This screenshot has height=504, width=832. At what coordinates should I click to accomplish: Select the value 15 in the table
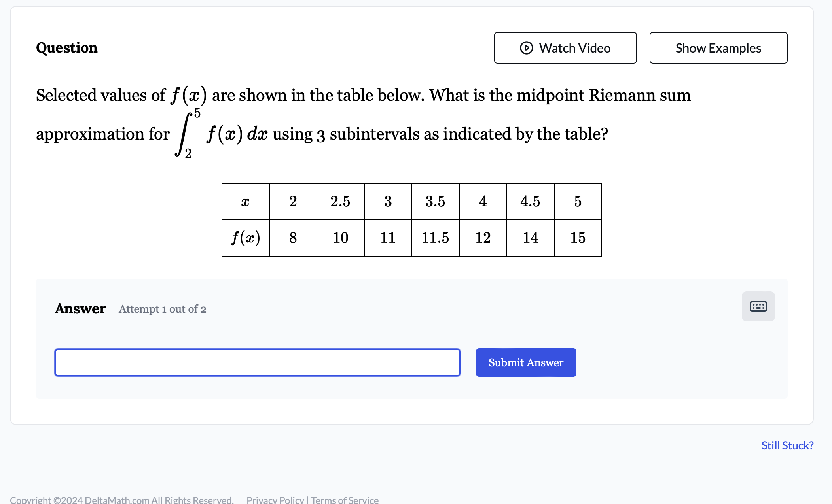pos(578,237)
